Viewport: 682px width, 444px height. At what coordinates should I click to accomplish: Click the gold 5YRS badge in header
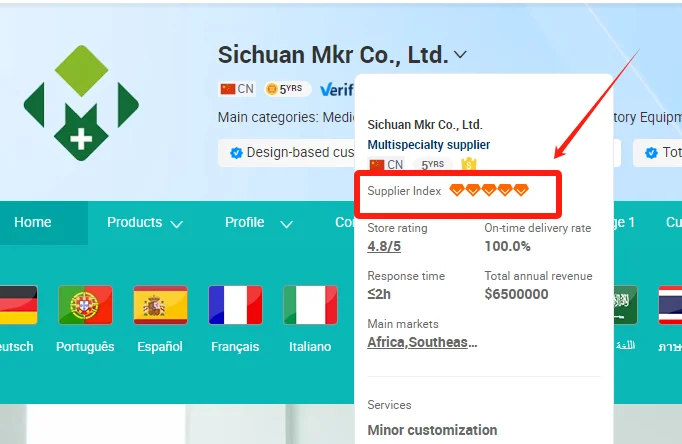click(x=288, y=89)
